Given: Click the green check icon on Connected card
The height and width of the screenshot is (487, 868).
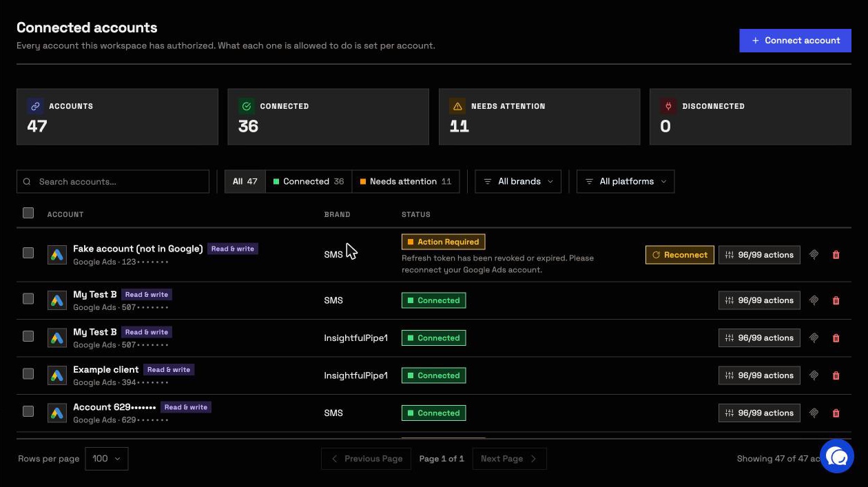Looking at the screenshot, I should 246,106.
